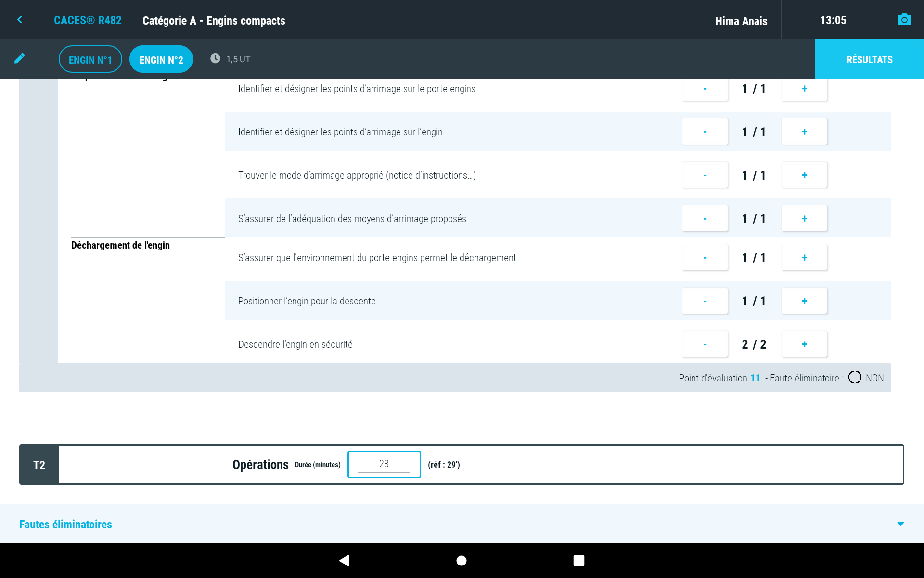Tap the Opérations heading

pyautogui.click(x=260, y=465)
